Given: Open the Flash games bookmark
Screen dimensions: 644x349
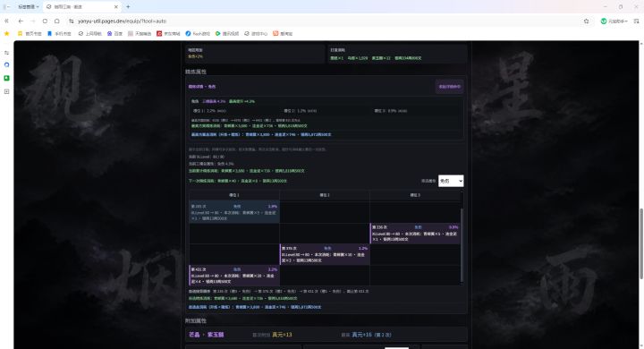Looking at the screenshot, I should click(198, 33).
